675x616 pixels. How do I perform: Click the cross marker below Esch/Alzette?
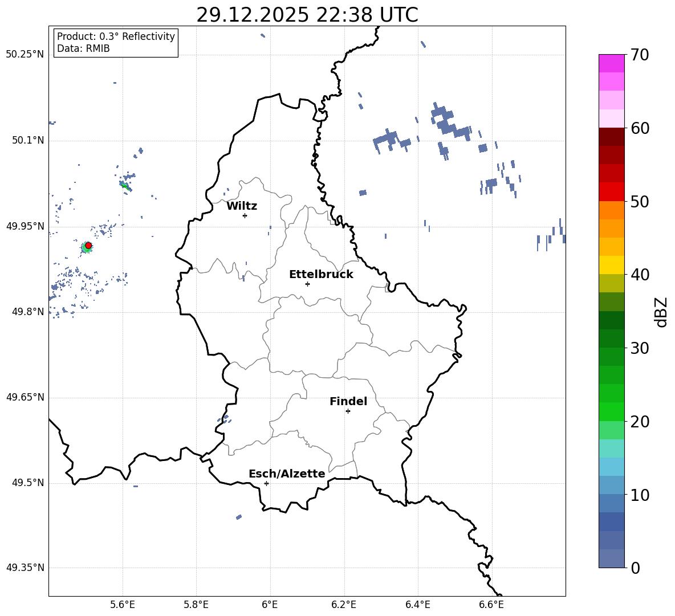[x=266, y=483]
